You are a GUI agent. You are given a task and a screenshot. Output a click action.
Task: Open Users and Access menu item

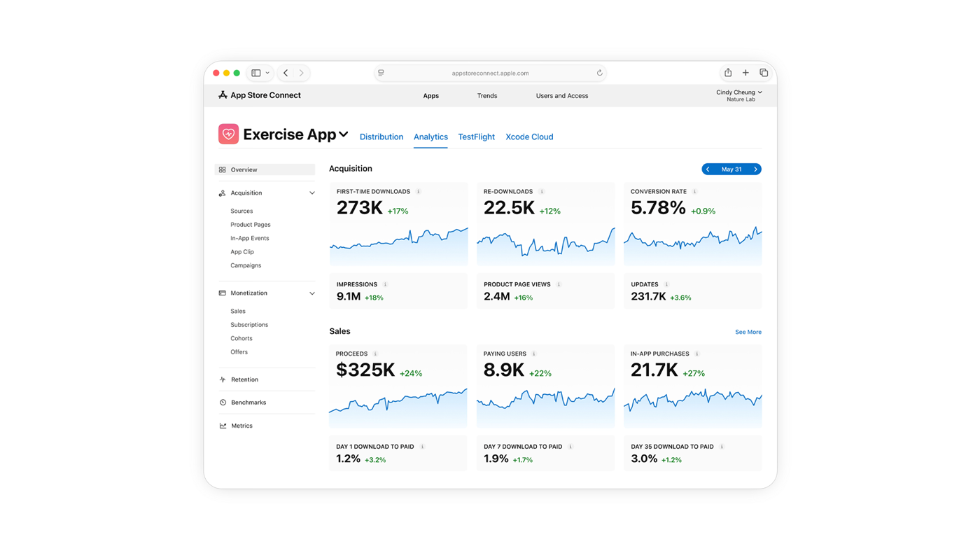[562, 96]
